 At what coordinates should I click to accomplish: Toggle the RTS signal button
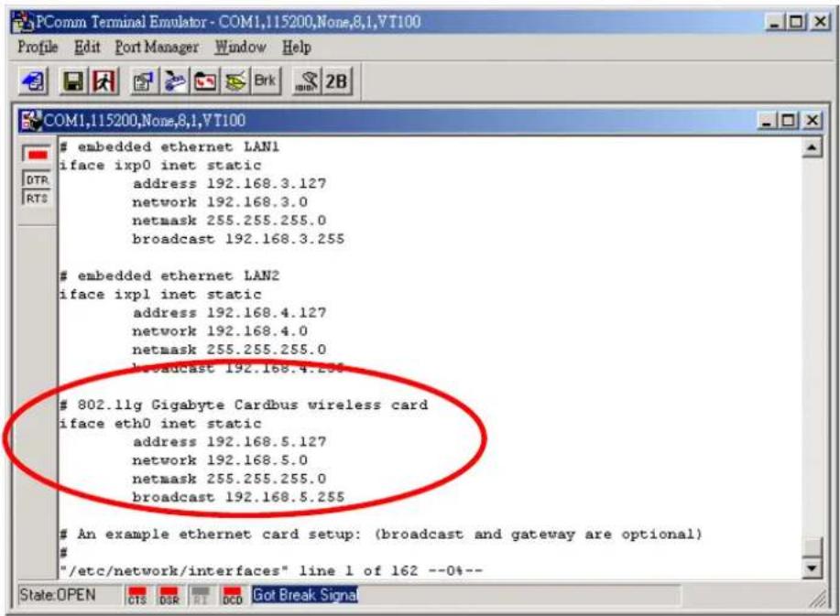[37, 198]
